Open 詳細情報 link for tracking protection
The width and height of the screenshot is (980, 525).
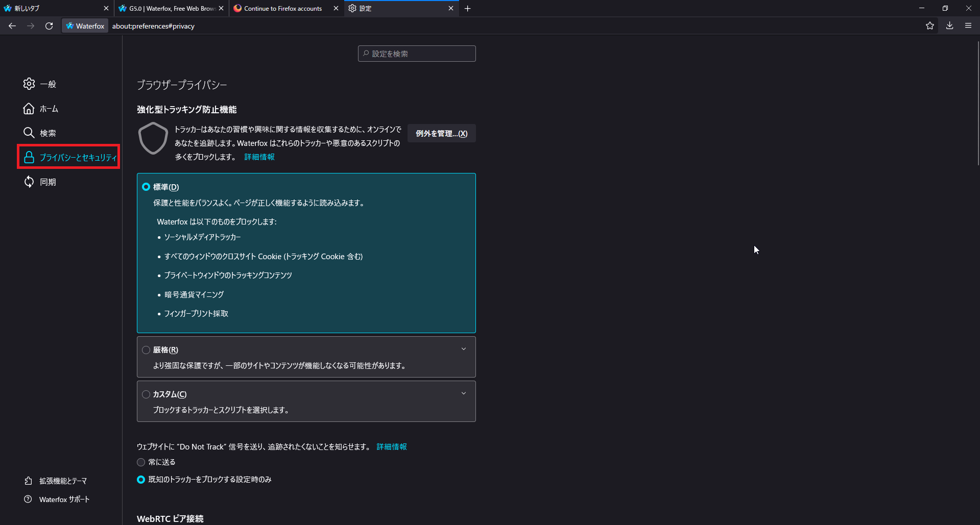coord(259,157)
